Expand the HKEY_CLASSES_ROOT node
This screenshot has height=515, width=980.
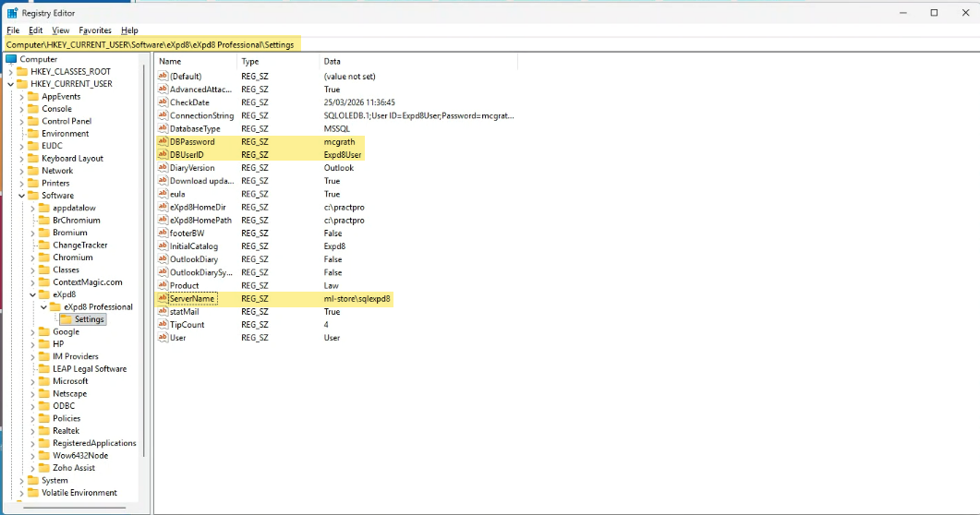[x=10, y=72]
